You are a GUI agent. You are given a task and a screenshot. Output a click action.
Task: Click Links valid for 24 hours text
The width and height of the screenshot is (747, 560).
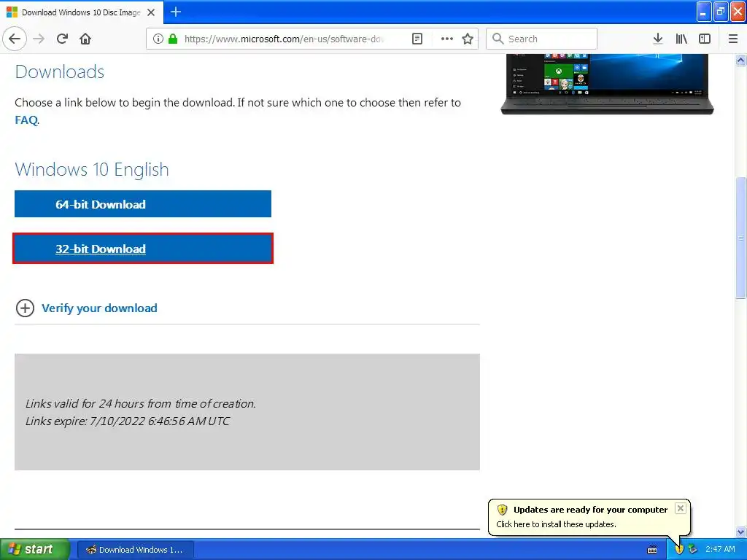tap(141, 403)
